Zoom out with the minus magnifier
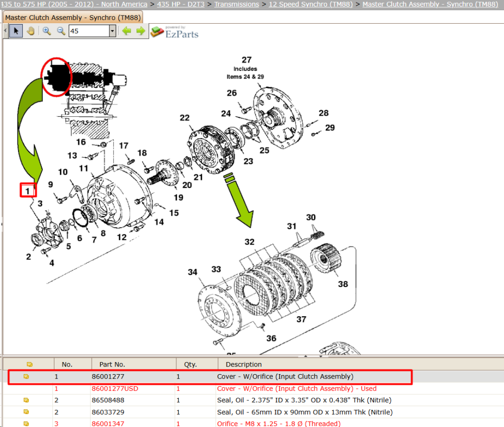504x427 pixels. pos(61,31)
